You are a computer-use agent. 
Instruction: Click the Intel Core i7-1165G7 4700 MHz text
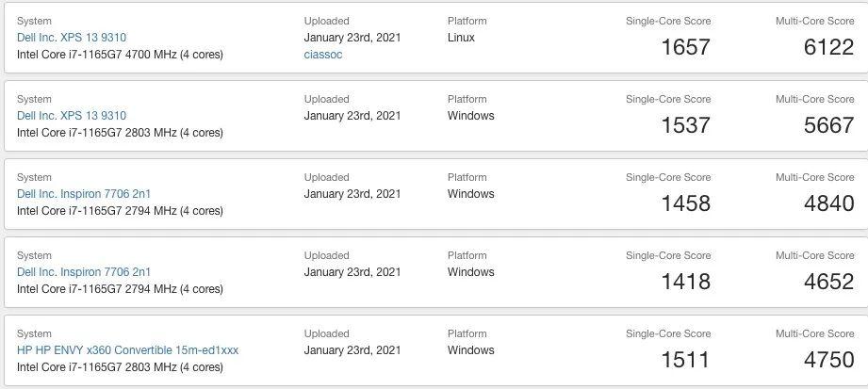pos(120,55)
